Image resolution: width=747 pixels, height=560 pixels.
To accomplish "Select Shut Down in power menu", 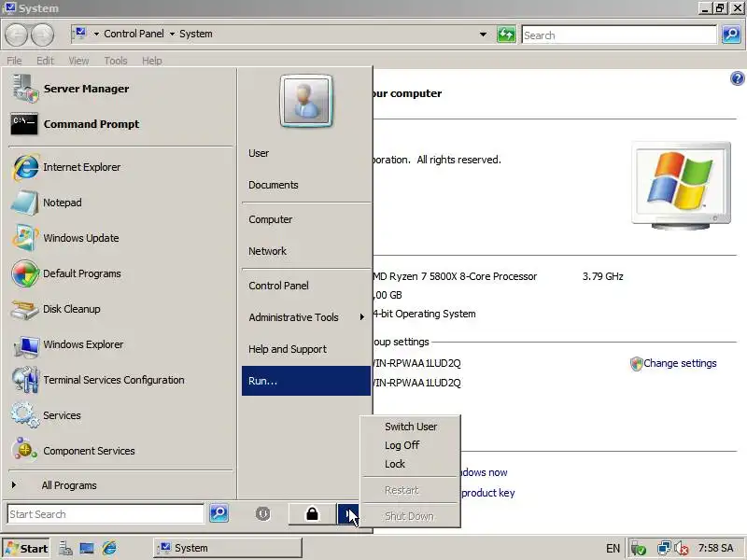I will (411, 516).
